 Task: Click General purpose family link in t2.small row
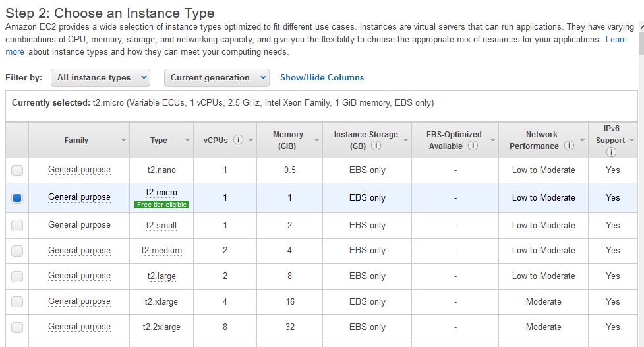[79, 225]
